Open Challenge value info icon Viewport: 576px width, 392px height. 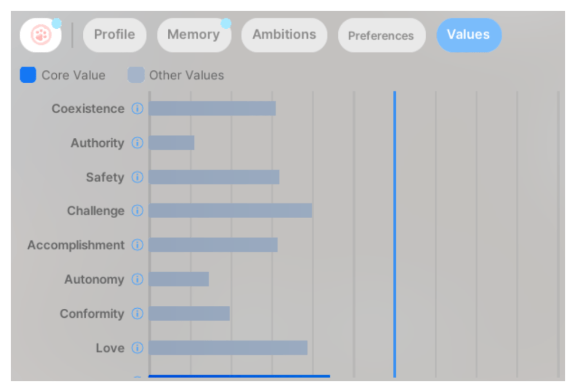(137, 211)
